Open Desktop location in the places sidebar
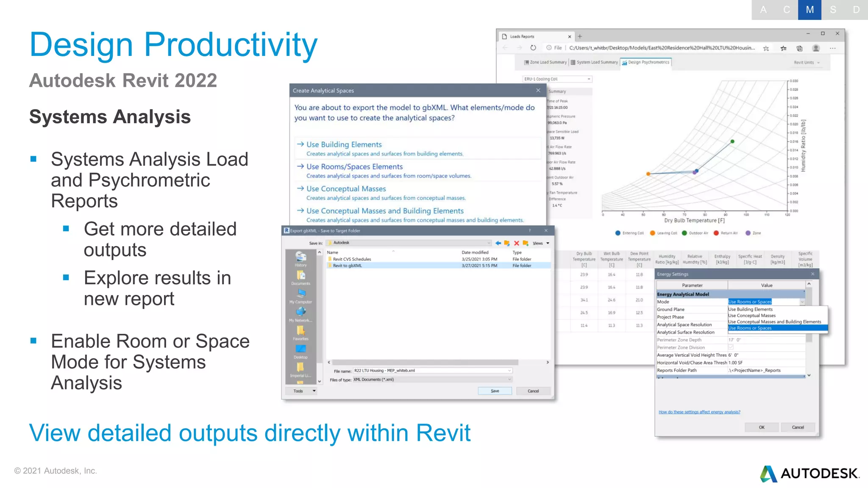This screenshot has width=868, height=488. coord(300,351)
